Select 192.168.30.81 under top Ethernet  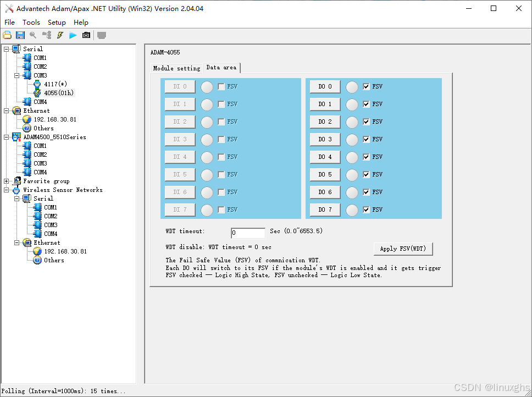click(55, 119)
